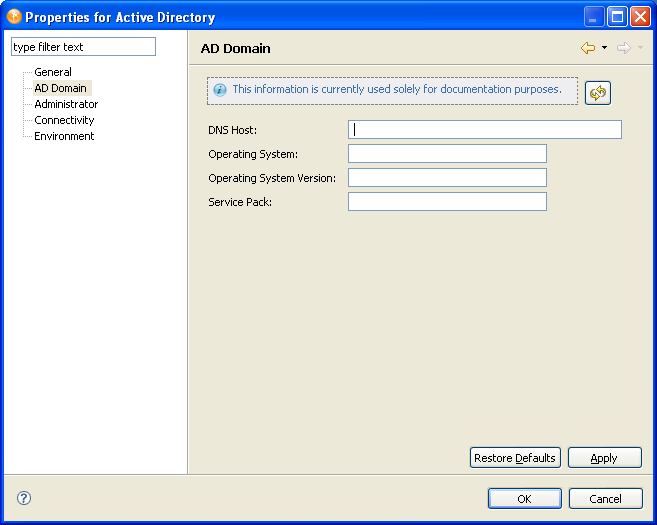Open the back history dropdown arrow
This screenshot has height=525, width=657.
[604, 48]
